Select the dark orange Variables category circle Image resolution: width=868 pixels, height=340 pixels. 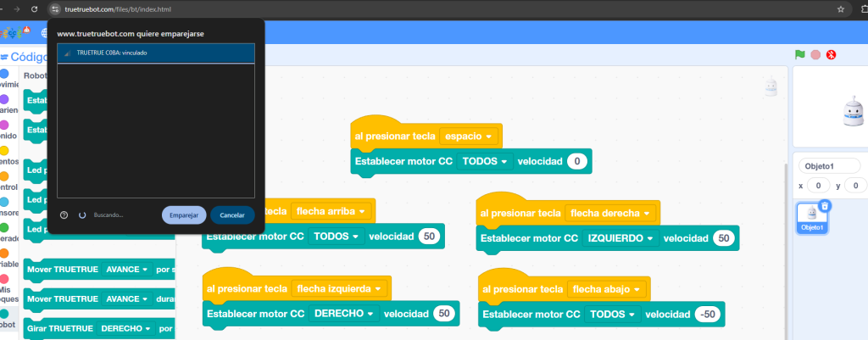click(x=4, y=253)
